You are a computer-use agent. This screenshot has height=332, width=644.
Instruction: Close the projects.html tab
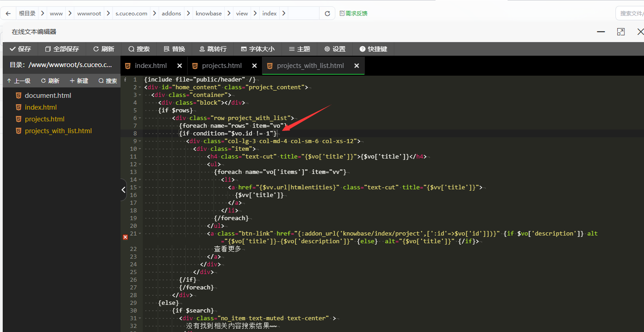point(254,66)
